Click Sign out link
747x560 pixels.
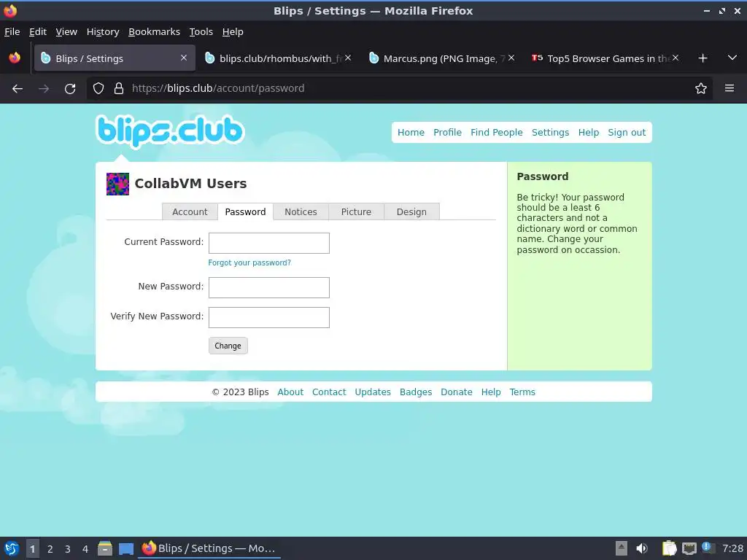(627, 133)
